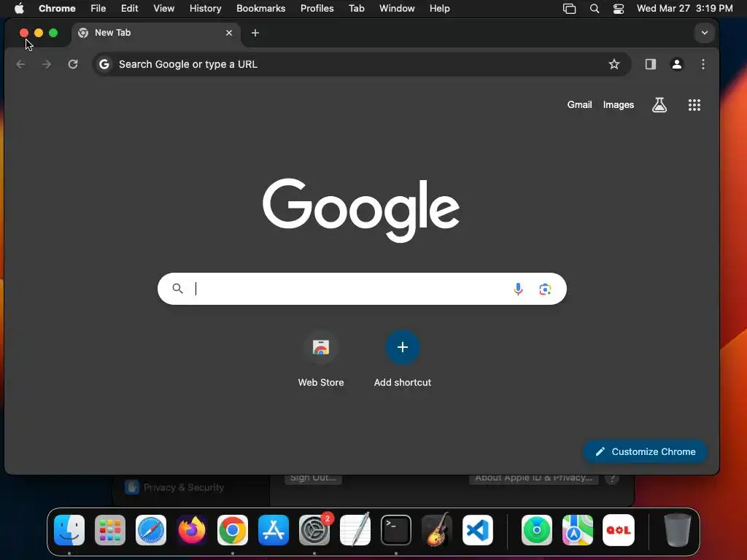Open the Chrome profile avatar icon
747x560 pixels.
(676, 64)
